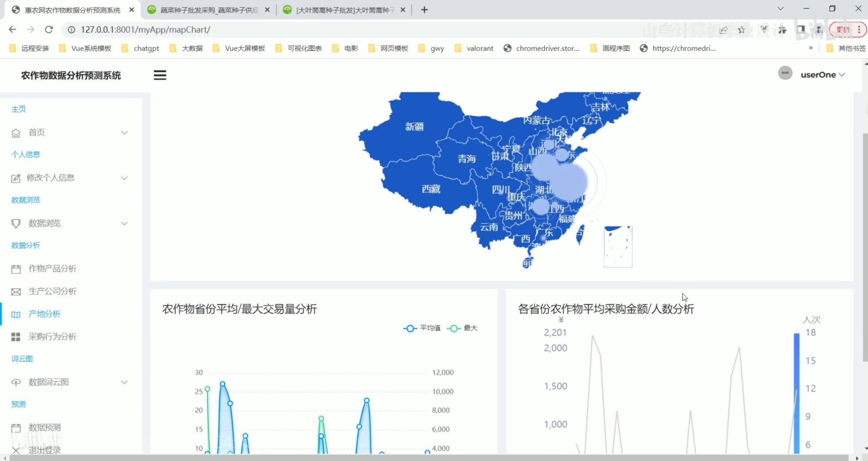This screenshot has height=461, width=868.
Task: Click the grid icon beside 采购行为分析
Action: point(16,337)
